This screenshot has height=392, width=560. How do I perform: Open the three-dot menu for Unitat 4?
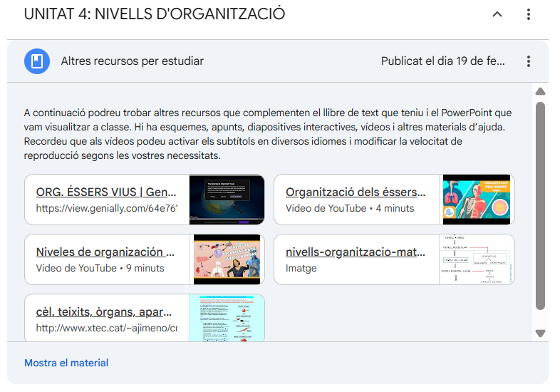pyautogui.click(x=528, y=14)
